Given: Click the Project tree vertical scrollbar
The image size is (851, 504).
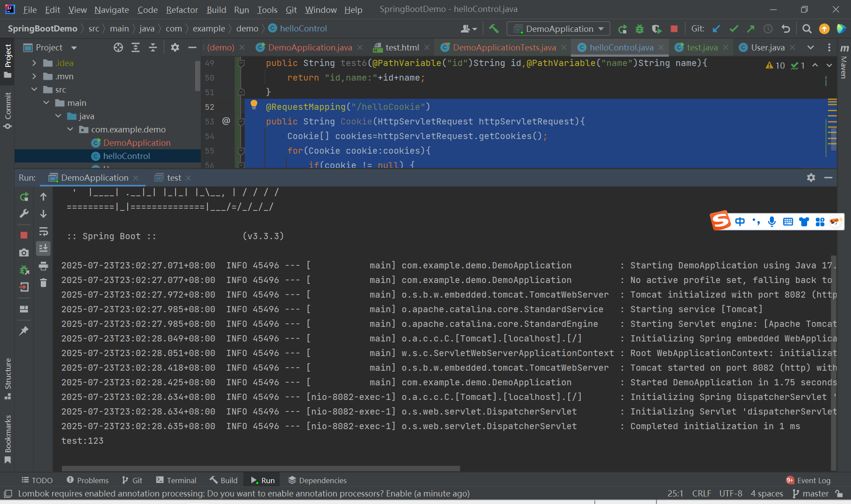Looking at the screenshot, I should point(198,76).
